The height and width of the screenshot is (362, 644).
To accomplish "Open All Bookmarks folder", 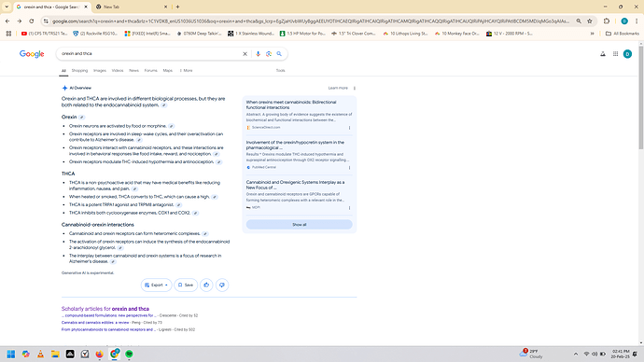I will 623,34.
